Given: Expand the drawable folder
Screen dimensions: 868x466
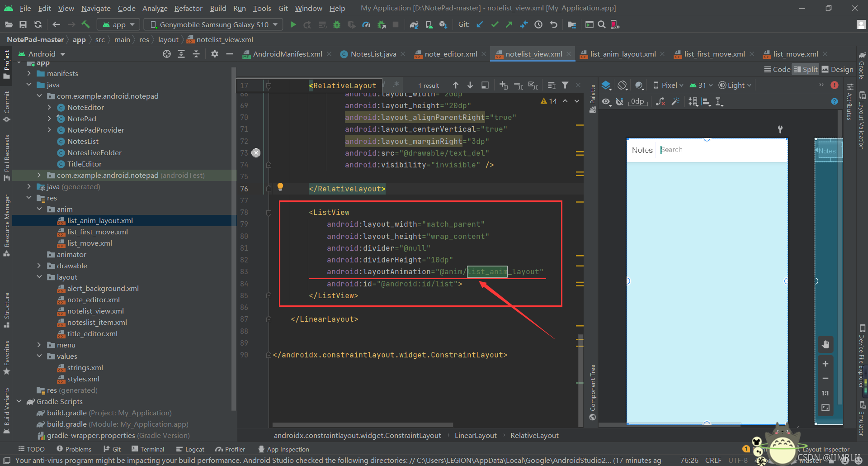Looking at the screenshot, I should (39, 266).
